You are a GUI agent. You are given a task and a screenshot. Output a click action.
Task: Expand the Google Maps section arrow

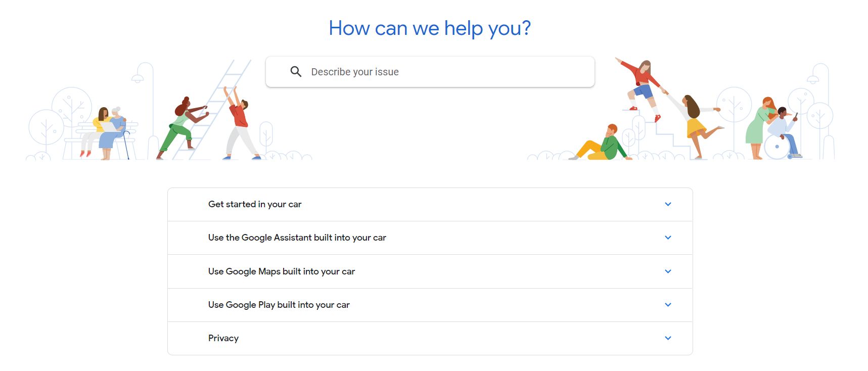[668, 271]
